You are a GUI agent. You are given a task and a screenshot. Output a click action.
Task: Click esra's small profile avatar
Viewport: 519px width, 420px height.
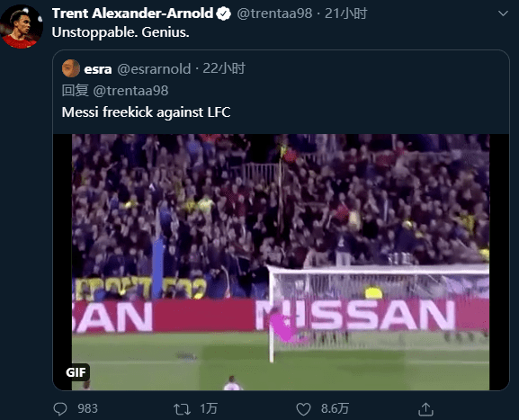[71, 68]
